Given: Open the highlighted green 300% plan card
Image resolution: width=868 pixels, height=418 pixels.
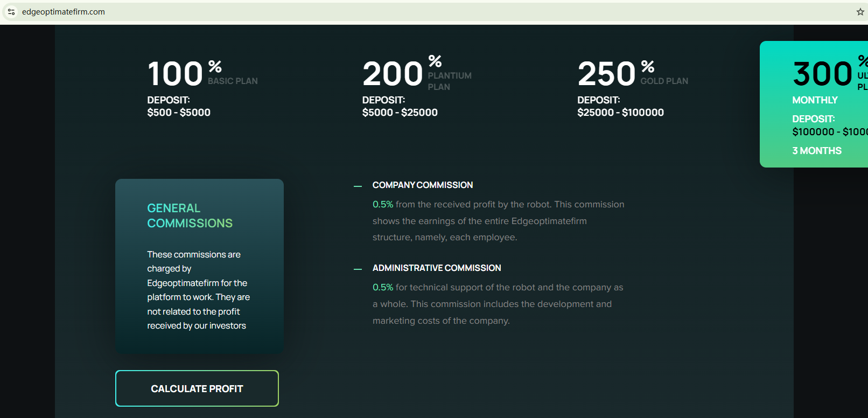Looking at the screenshot, I should (814, 104).
